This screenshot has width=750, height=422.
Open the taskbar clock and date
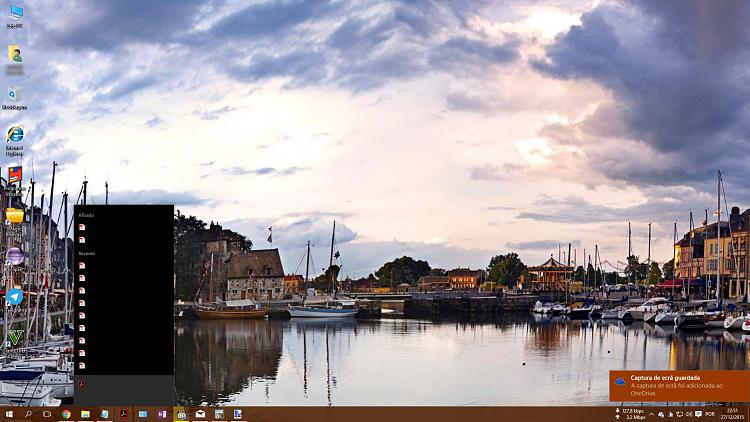coord(732,414)
